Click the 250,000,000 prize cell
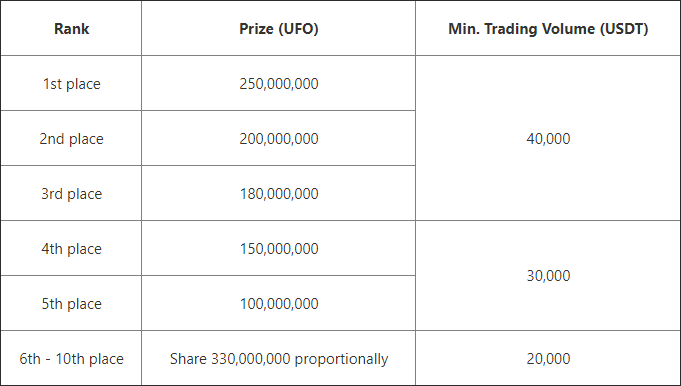Viewport: 681px width, 386px height. 278,83
